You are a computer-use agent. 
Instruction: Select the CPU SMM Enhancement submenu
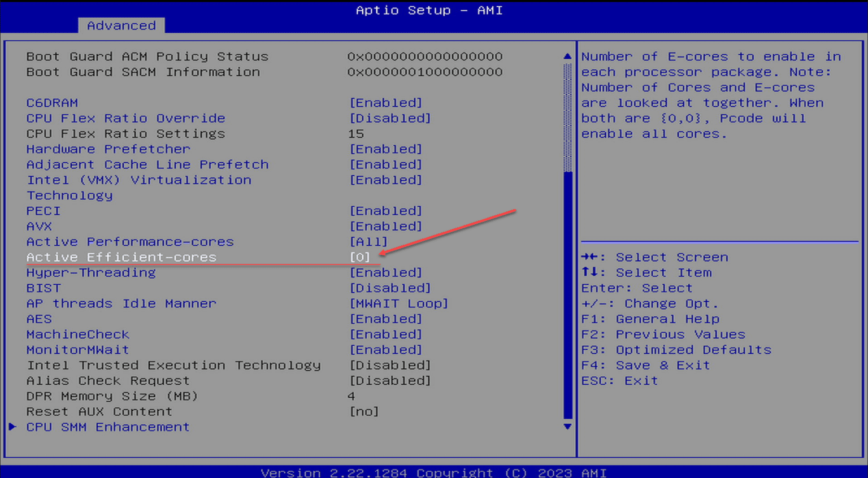(107, 427)
